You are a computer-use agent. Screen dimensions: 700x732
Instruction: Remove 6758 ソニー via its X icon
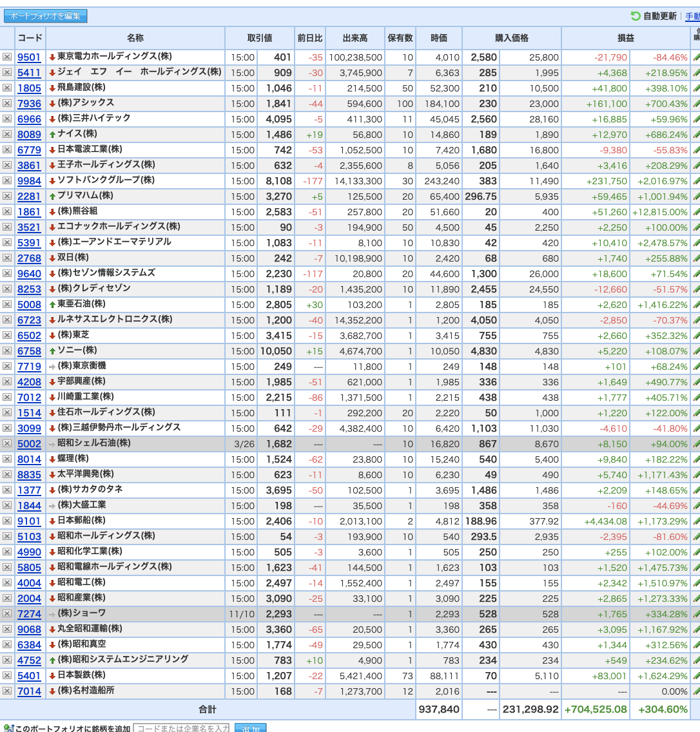[7, 351]
